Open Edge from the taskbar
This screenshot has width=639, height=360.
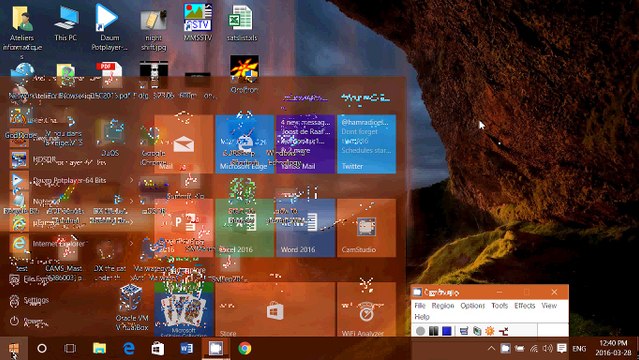pos(128,349)
